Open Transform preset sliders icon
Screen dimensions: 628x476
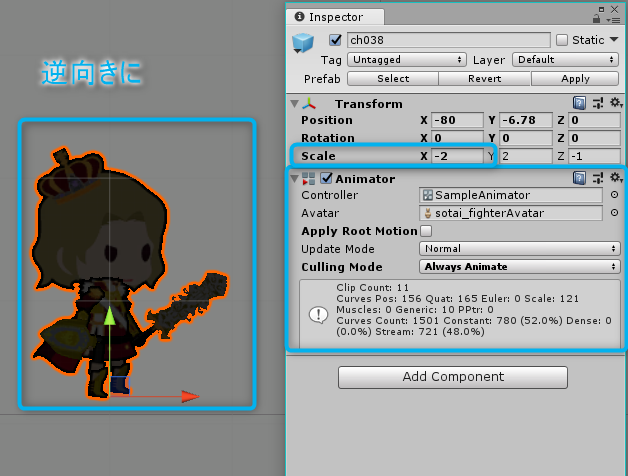598,103
